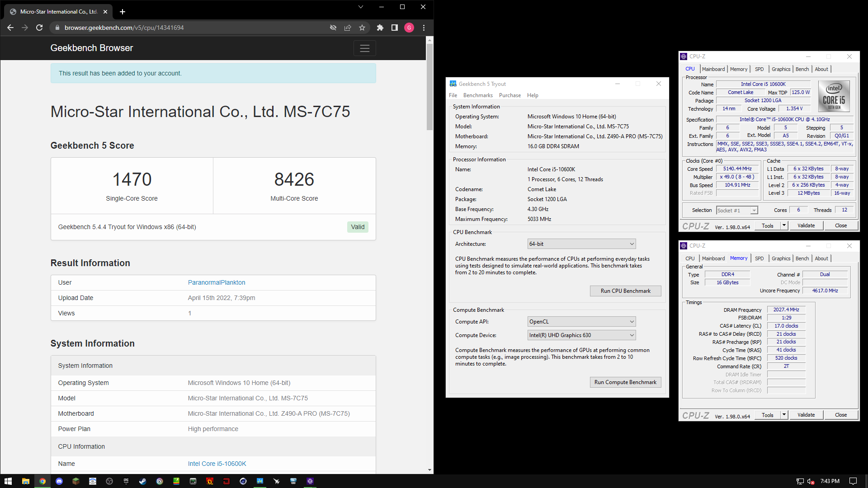The image size is (868, 488).
Task: Click the taskbar clock showing 7:43 PM
Action: click(x=830, y=481)
